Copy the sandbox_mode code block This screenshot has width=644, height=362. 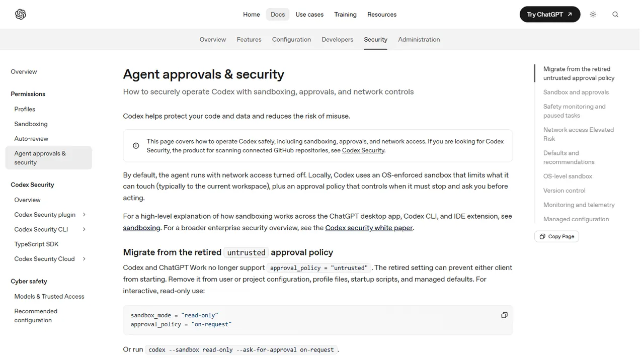504,315
